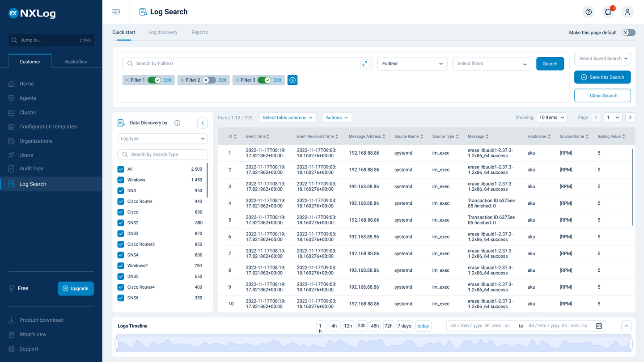The height and width of the screenshot is (362, 644).
Task: Open the user profile icon
Action: [627, 12]
